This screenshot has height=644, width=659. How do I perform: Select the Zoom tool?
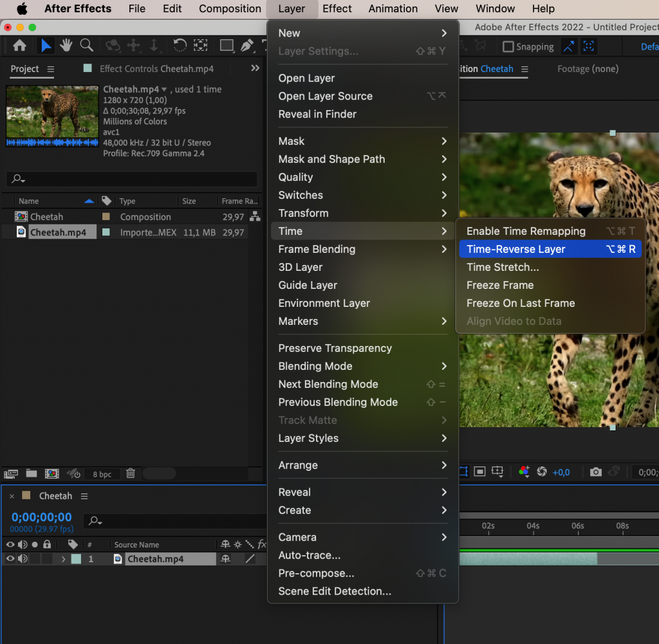click(x=86, y=46)
